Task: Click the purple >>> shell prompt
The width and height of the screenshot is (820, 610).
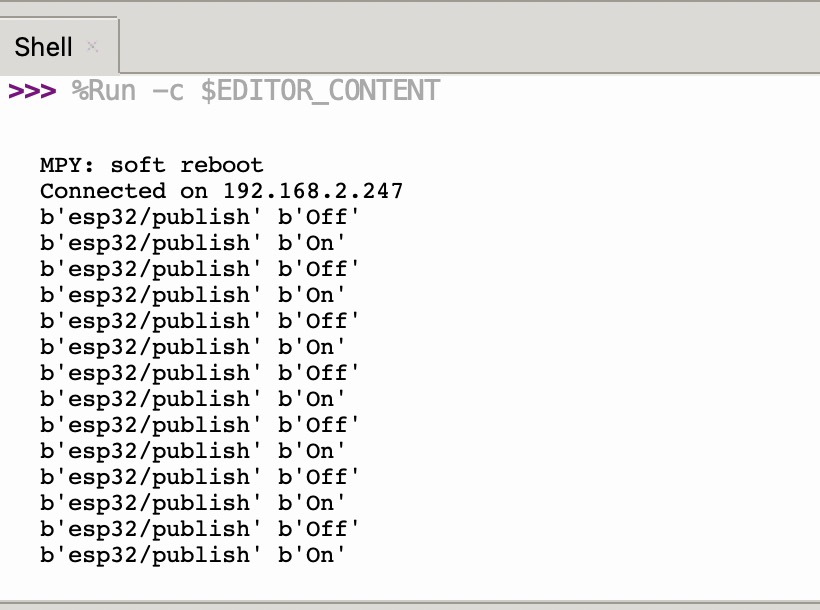Action: click(x=32, y=91)
